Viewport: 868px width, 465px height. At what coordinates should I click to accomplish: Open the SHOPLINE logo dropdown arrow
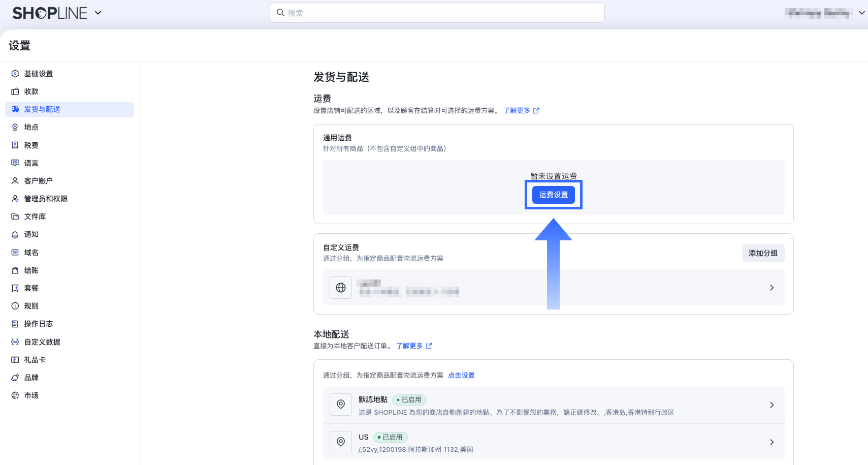(x=98, y=13)
